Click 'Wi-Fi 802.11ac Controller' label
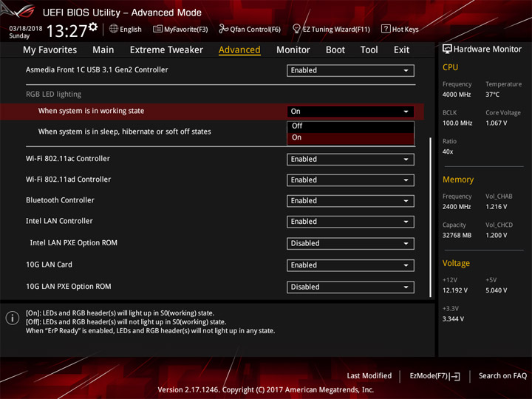This screenshot has width=532, height=399. pyautogui.click(x=68, y=159)
